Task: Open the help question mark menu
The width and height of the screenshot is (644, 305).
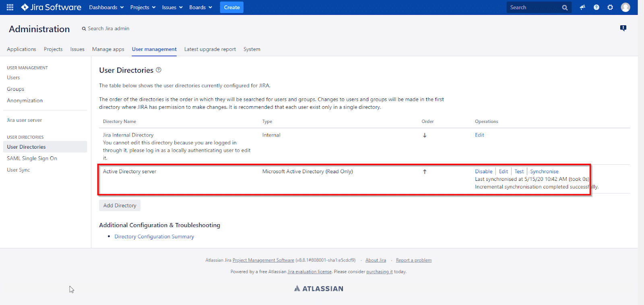Action: [x=596, y=7]
